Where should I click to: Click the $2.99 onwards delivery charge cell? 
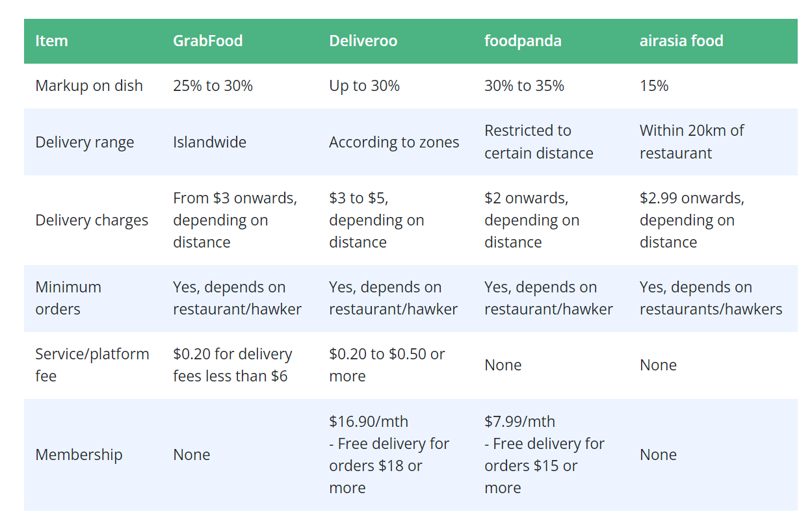pyautogui.click(x=692, y=220)
